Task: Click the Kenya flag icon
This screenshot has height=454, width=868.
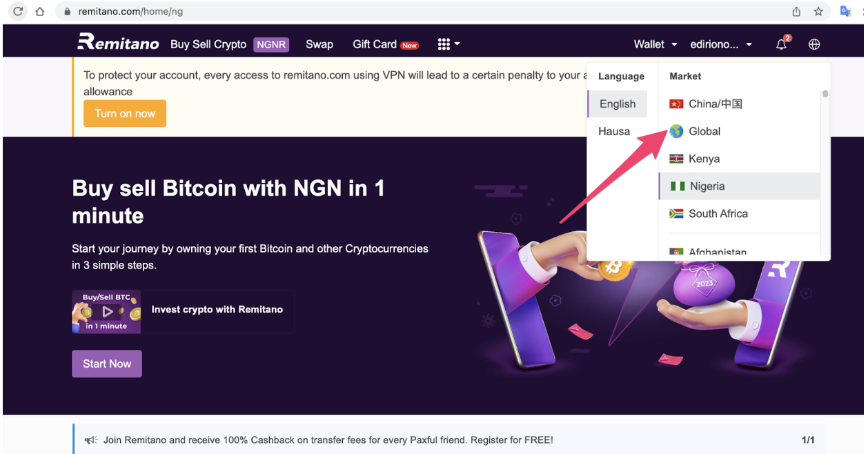Action: tap(677, 159)
